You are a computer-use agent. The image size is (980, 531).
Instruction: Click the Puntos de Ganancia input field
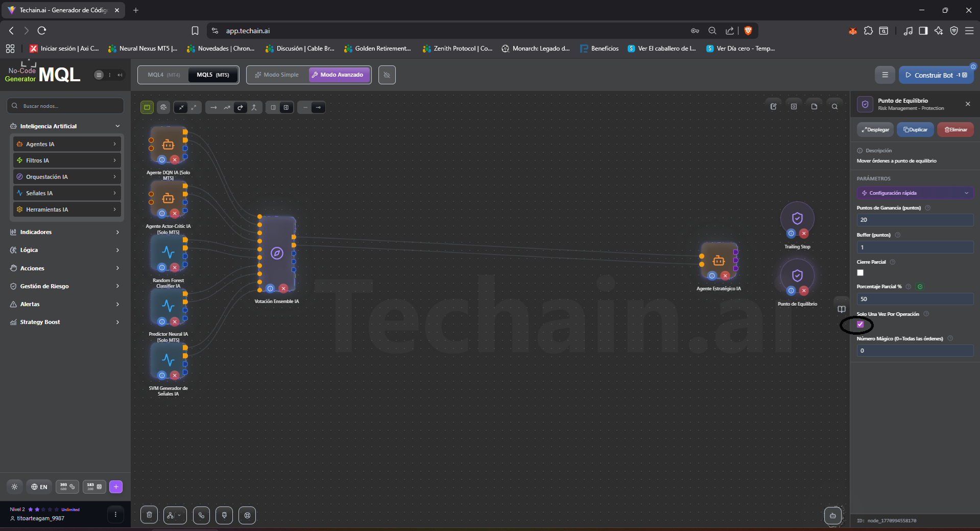915,220
